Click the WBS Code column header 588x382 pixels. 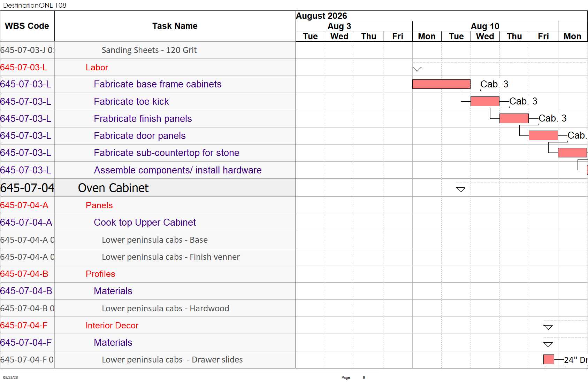[27, 26]
